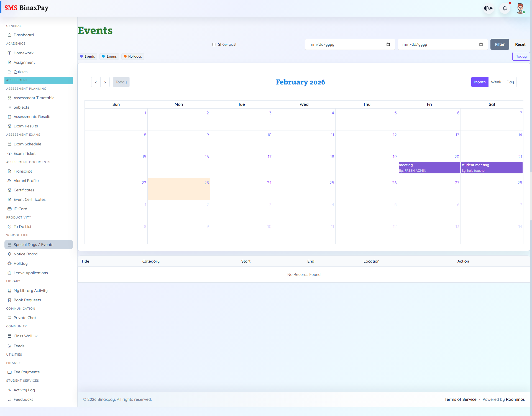The image size is (532, 416).
Task: Open the Dashboard from the sidebar
Action: coord(24,35)
